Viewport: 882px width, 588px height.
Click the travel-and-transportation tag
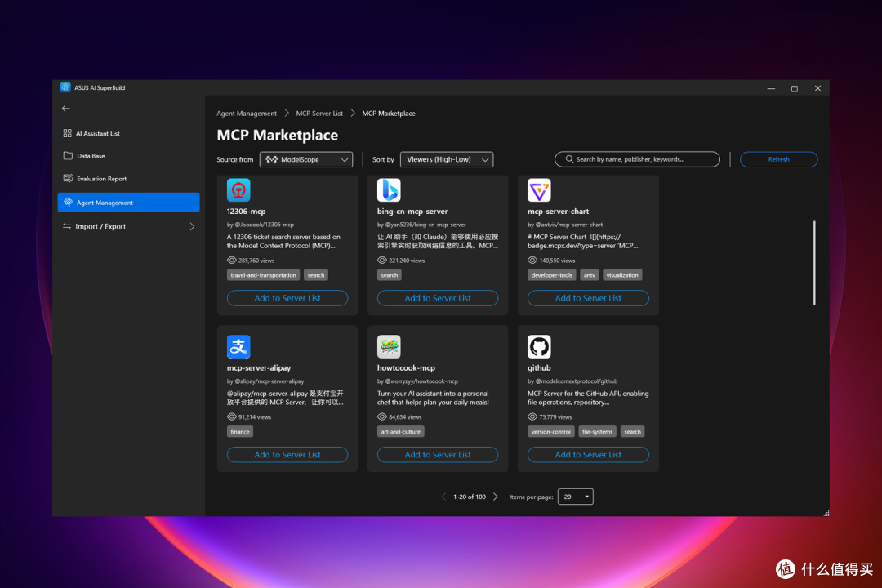click(263, 275)
